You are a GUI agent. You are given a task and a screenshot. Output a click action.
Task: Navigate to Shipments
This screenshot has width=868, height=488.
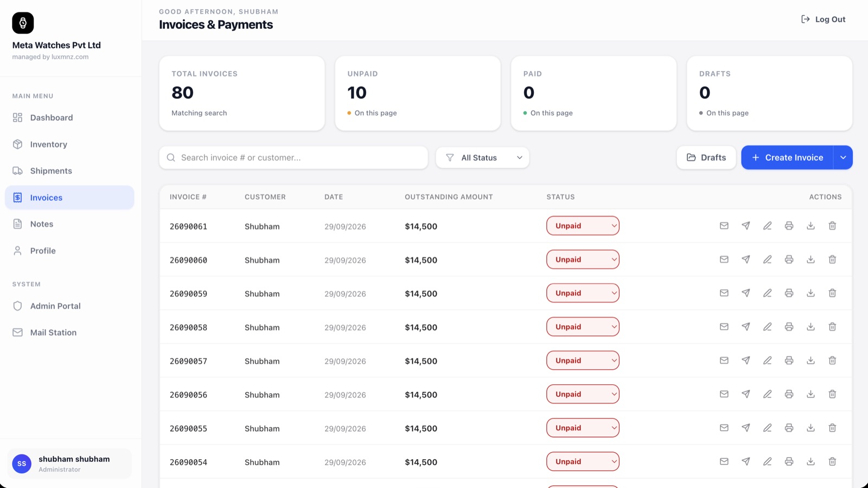pyautogui.click(x=69, y=171)
